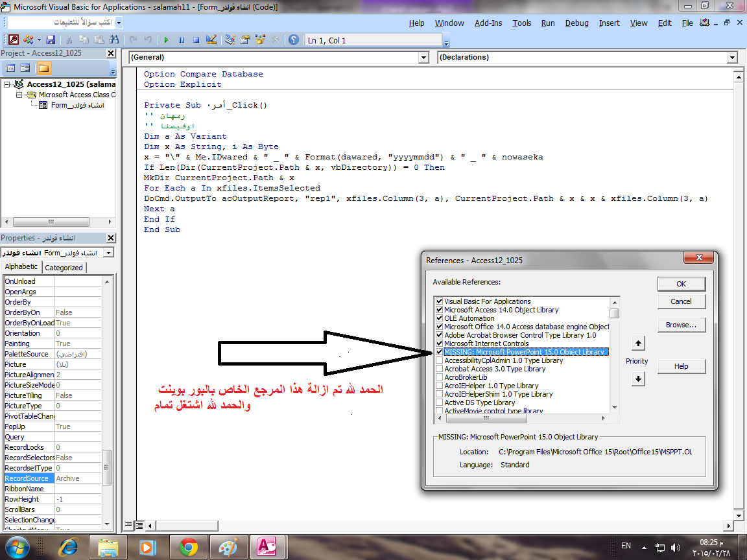Click the Project panel horizontal scrollbar
The image size is (747, 560).
tap(58, 222)
